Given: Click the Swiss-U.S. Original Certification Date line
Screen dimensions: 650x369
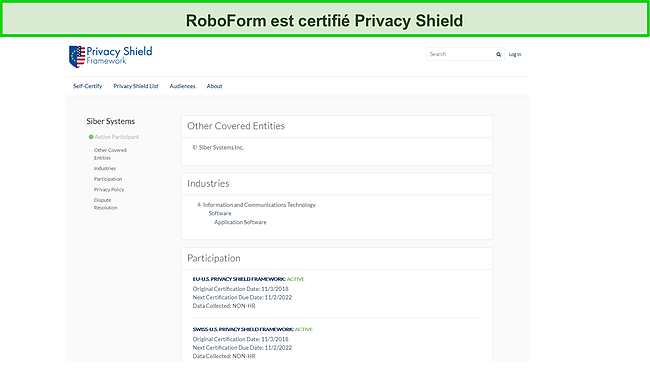Looking at the screenshot, I should pos(240,339).
